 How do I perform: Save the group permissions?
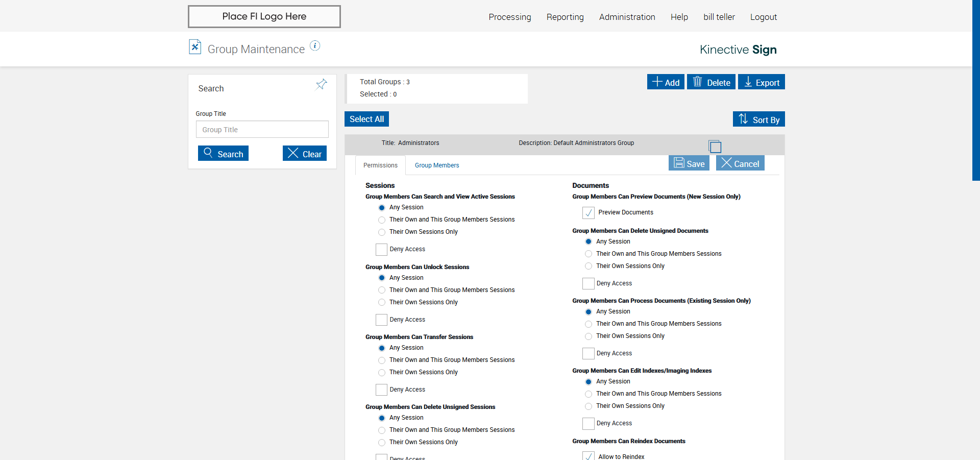[x=689, y=163]
